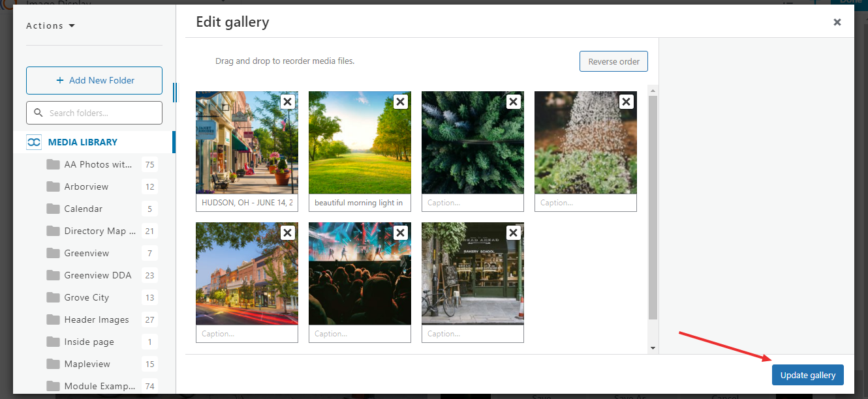Remove the Hudson street photo from gallery
The width and height of the screenshot is (868, 399).
288,102
